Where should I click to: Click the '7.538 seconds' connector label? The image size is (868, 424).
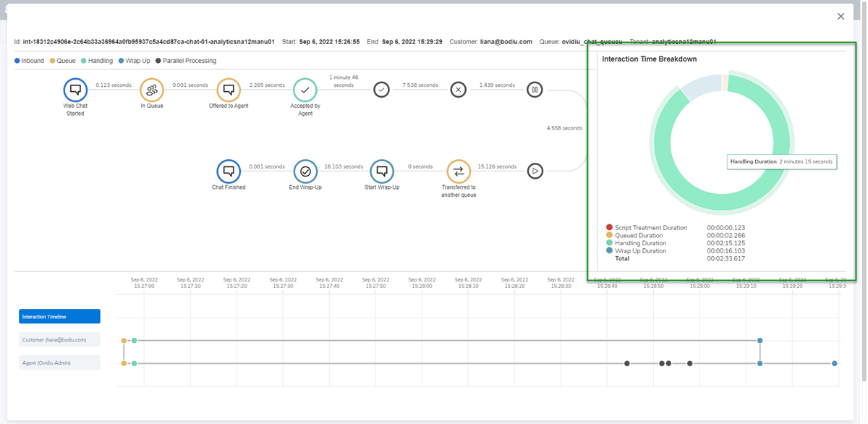[x=420, y=85]
